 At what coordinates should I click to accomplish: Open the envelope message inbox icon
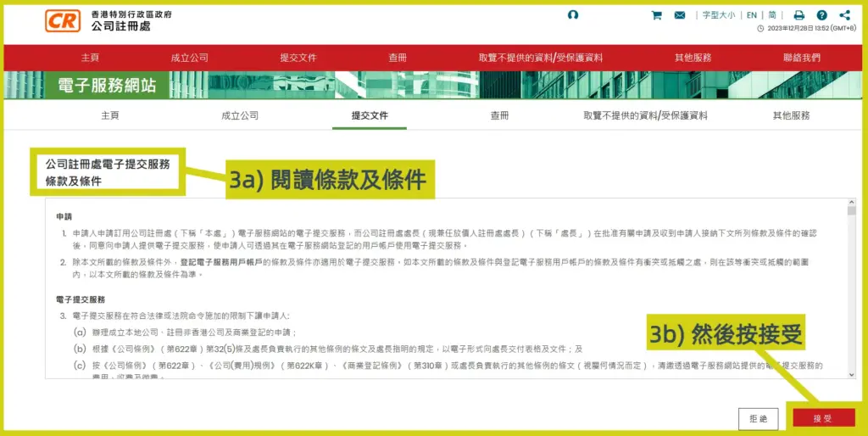coord(680,15)
